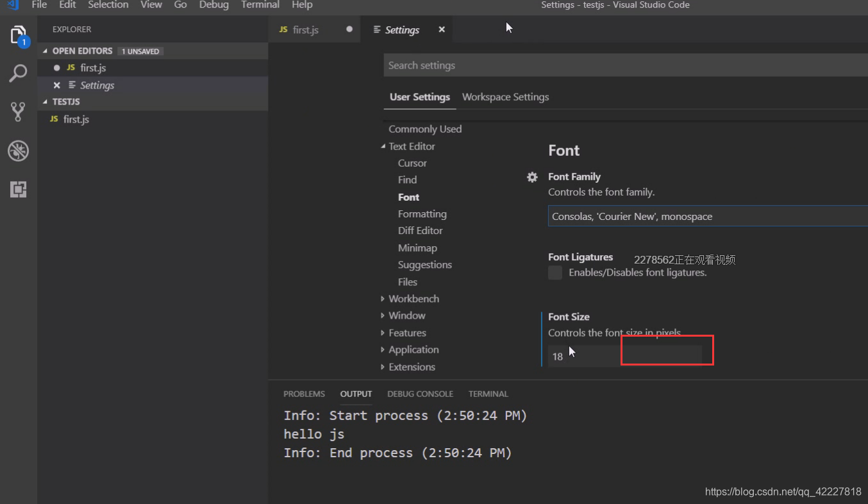
Task: Click the Search settings input box
Action: tap(626, 65)
